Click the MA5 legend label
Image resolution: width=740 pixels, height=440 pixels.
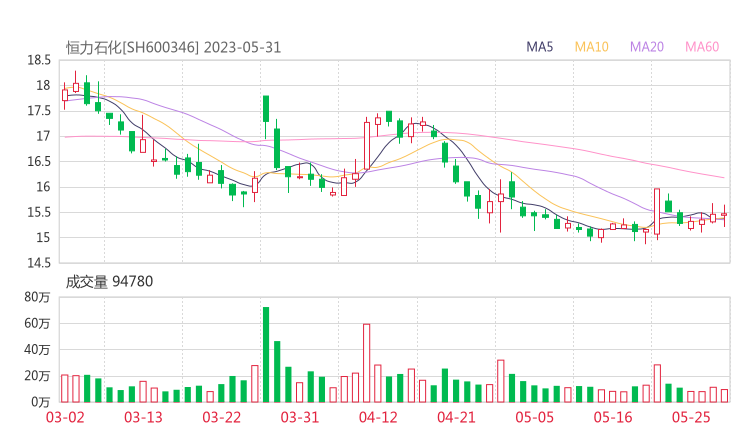click(x=539, y=47)
